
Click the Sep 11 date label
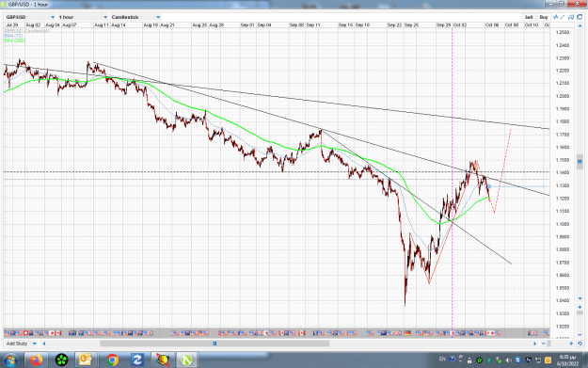pyautogui.click(x=313, y=25)
